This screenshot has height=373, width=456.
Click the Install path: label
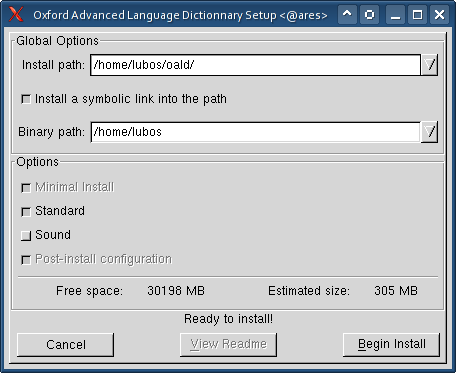click(53, 65)
